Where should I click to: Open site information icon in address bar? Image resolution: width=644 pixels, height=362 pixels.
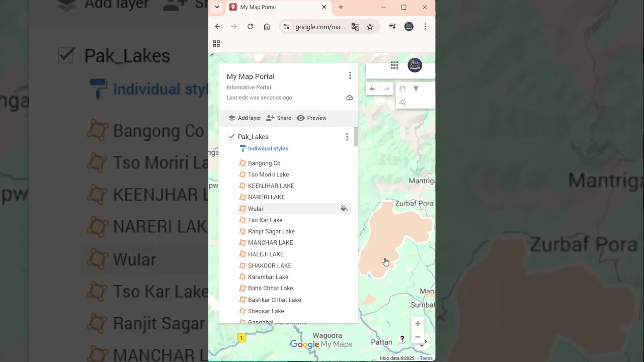click(x=286, y=27)
